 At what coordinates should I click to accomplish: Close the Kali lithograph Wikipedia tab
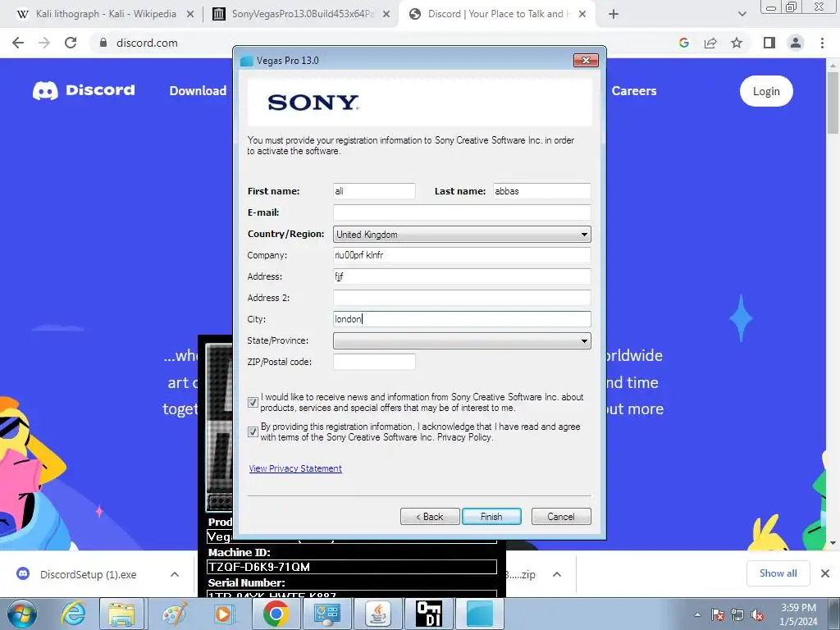coord(190,15)
